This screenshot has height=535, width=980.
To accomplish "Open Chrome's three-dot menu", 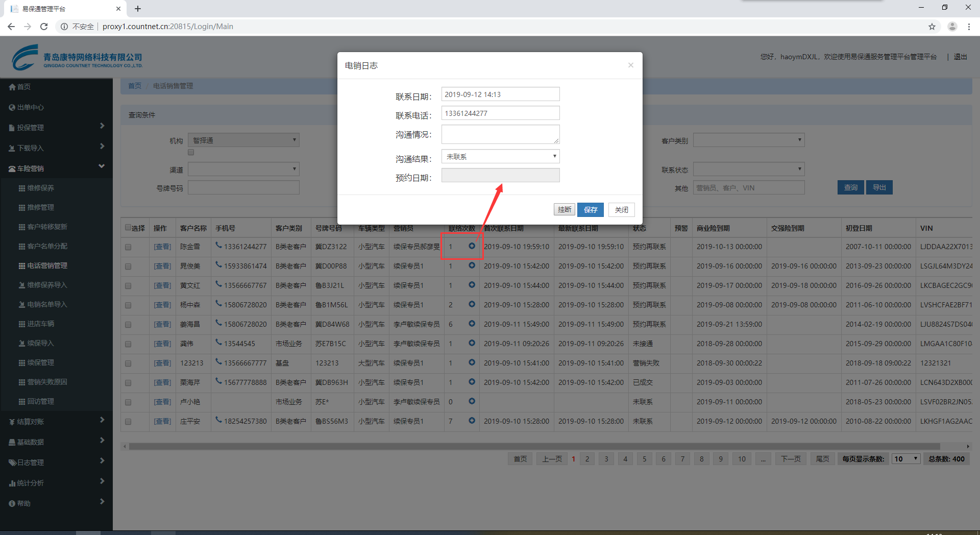I will coord(969,27).
